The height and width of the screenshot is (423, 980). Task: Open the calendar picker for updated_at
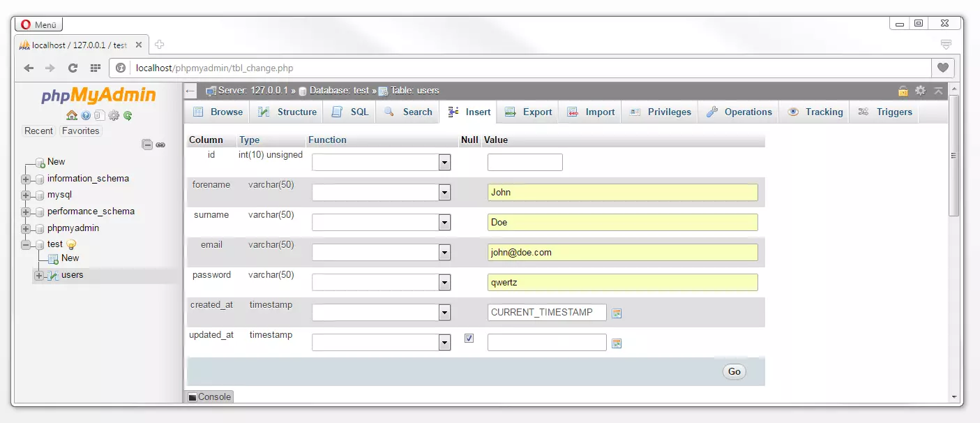coord(617,343)
